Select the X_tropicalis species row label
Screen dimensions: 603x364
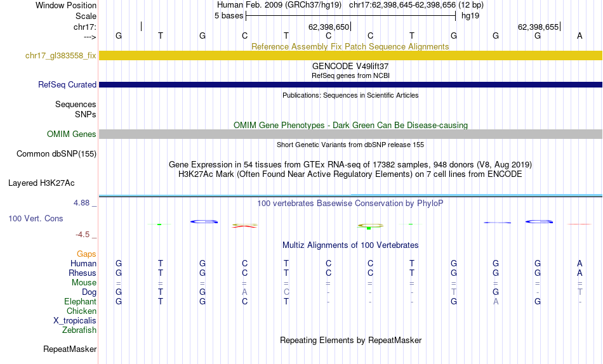tap(75, 321)
